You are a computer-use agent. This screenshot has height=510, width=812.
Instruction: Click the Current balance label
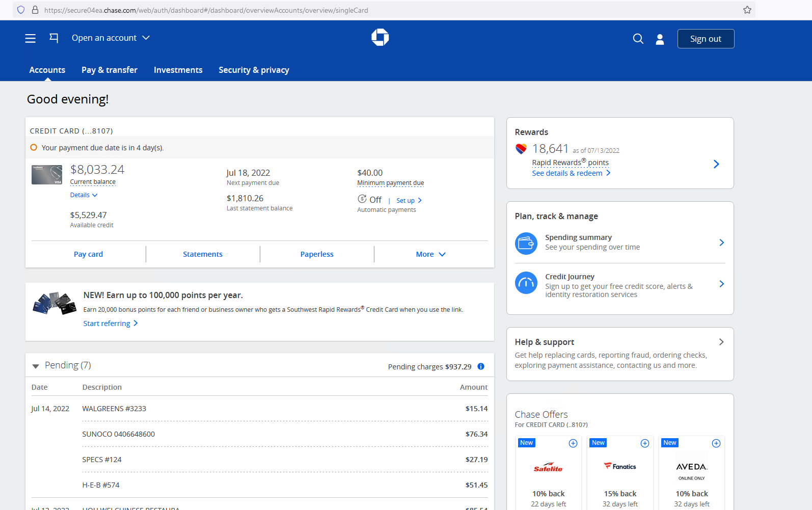[x=93, y=182]
